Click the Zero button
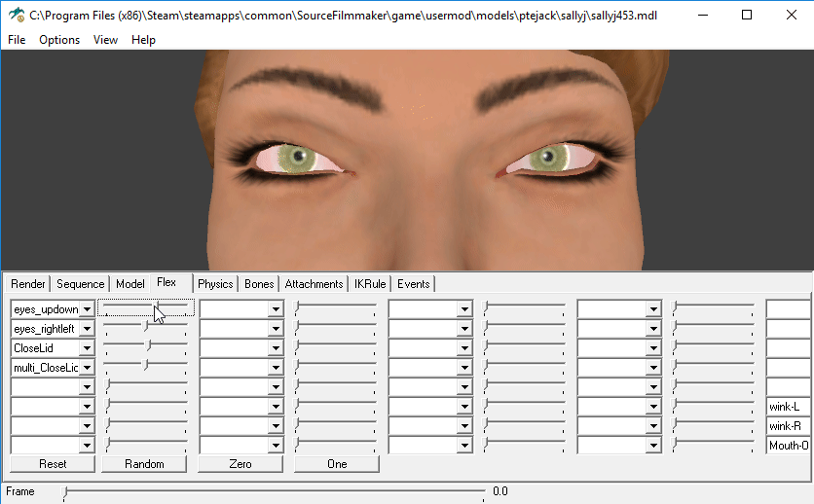This screenshot has width=814, height=504. point(240,464)
